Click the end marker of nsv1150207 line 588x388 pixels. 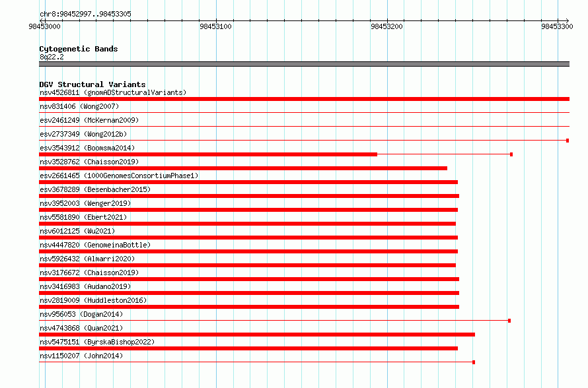coord(474,362)
